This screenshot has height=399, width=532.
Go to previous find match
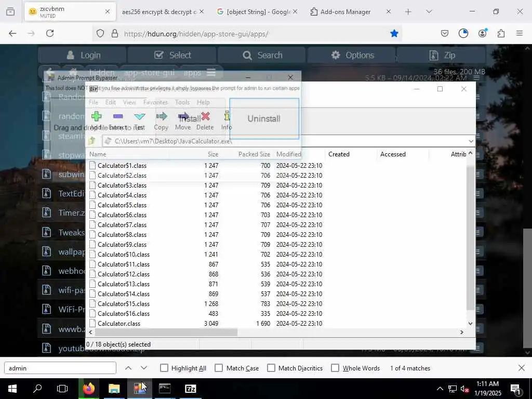pyautogui.click(x=128, y=368)
